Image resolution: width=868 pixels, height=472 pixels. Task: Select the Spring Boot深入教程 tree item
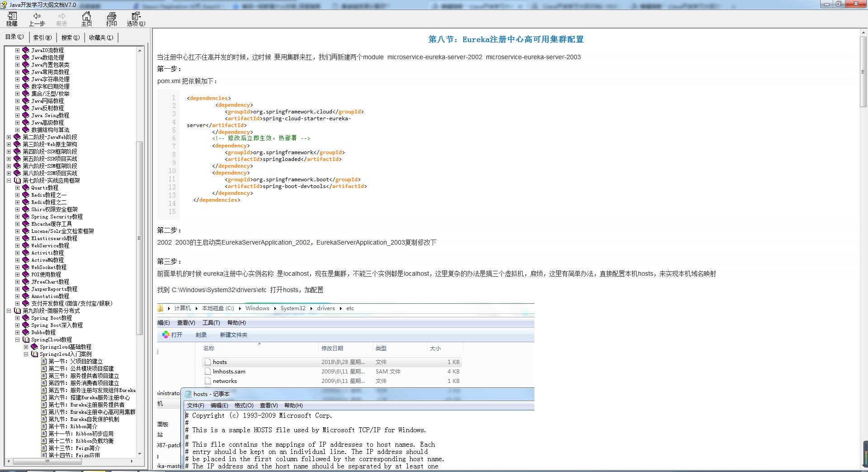(x=57, y=325)
